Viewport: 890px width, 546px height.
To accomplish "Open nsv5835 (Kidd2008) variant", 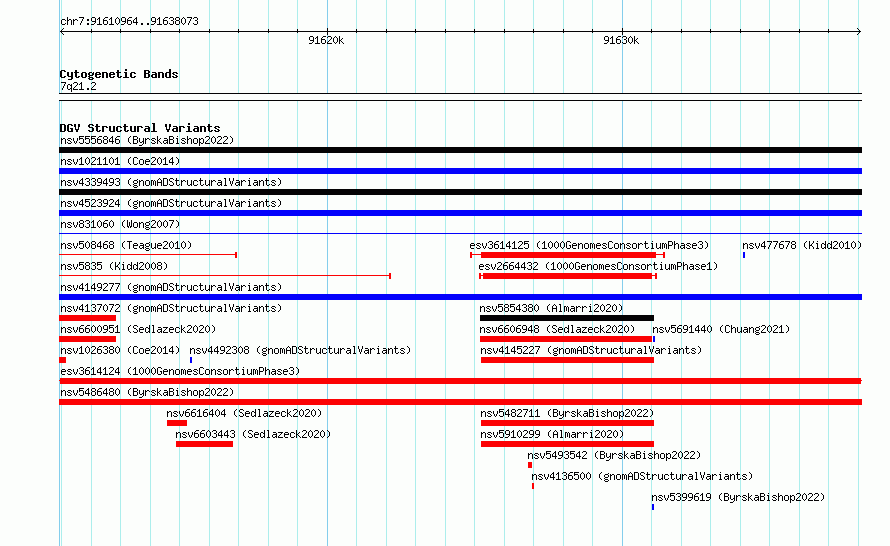I will tap(114, 266).
